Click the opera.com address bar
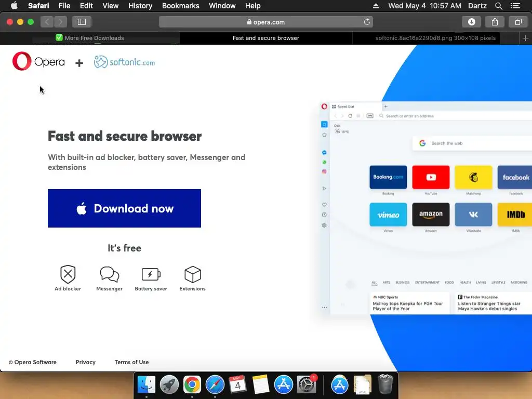The height and width of the screenshot is (399, 532). point(266,22)
